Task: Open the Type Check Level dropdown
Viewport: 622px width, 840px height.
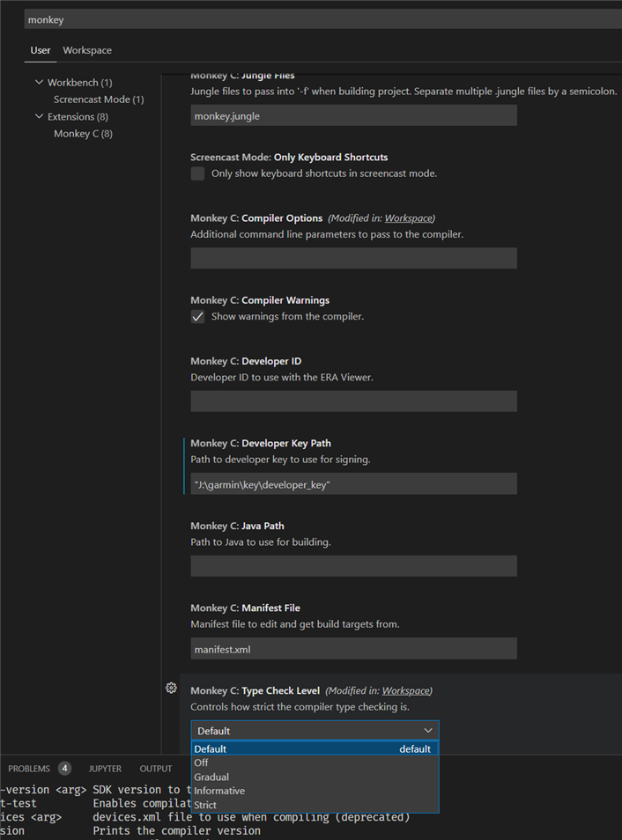Action: point(315,731)
